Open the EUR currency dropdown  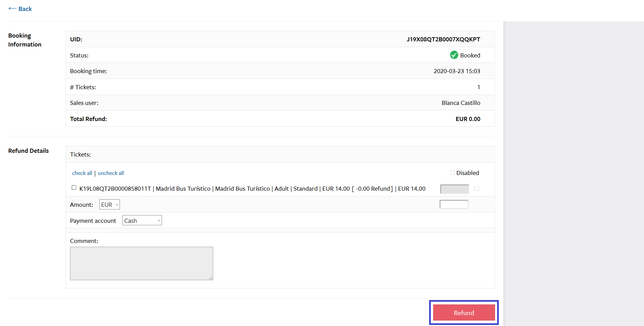[x=109, y=204]
